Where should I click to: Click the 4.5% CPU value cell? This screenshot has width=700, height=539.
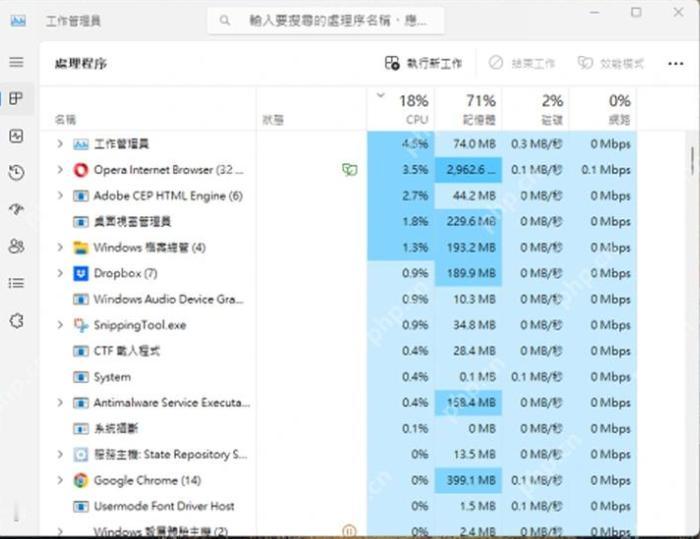[x=401, y=144]
